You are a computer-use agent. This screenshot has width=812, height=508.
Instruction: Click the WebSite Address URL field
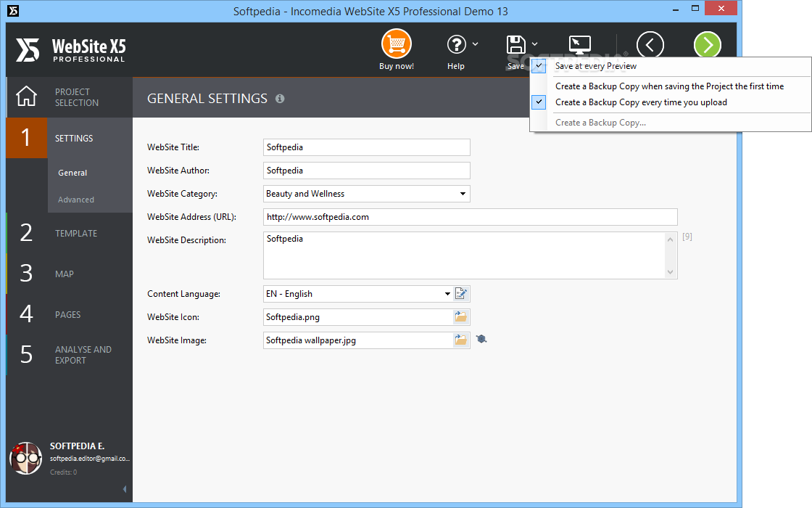[x=471, y=217]
